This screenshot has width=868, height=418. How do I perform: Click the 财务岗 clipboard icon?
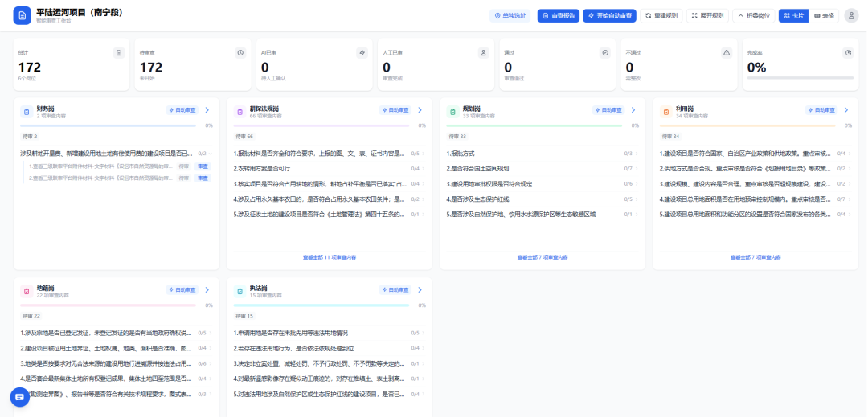[27, 112]
